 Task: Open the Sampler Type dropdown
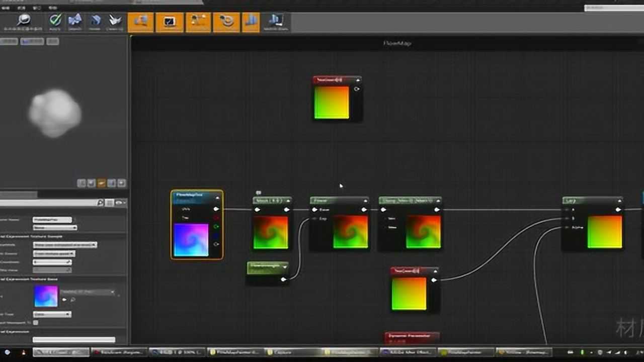(52, 314)
